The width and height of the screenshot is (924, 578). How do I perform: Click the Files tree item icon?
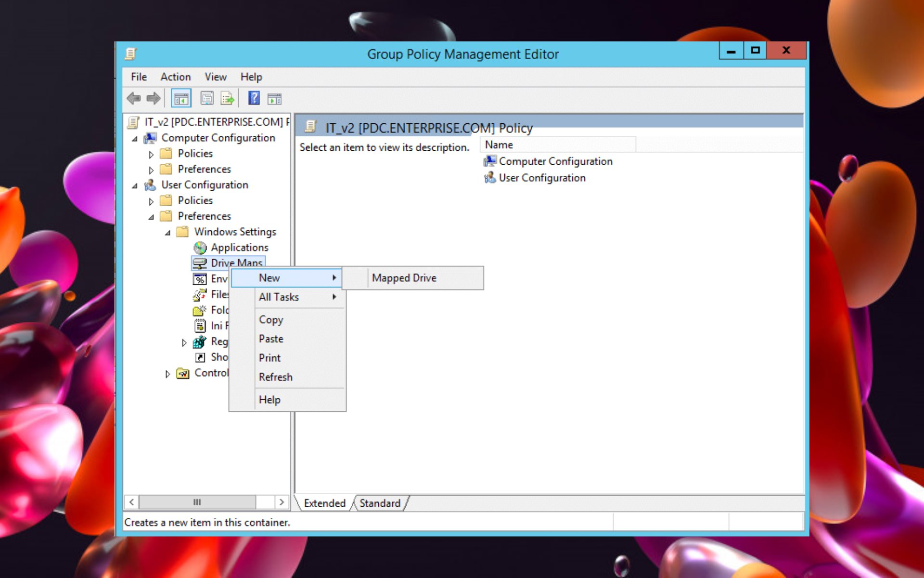point(200,294)
